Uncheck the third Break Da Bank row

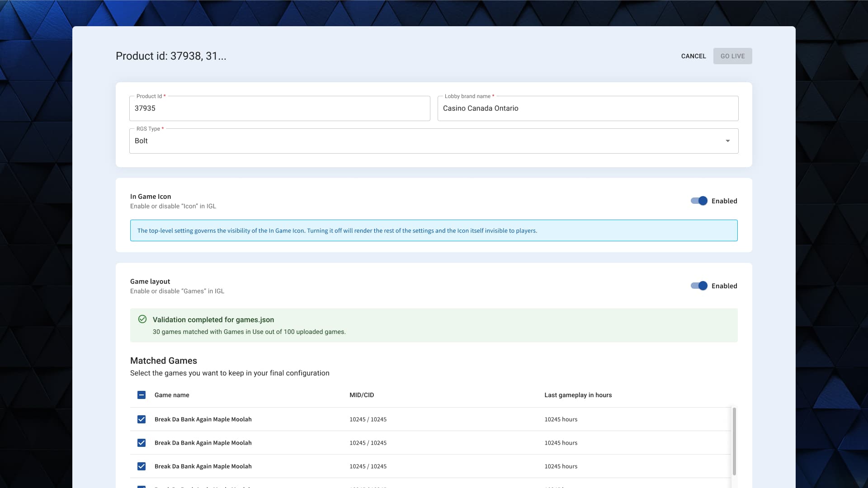pyautogui.click(x=142, y=466)
